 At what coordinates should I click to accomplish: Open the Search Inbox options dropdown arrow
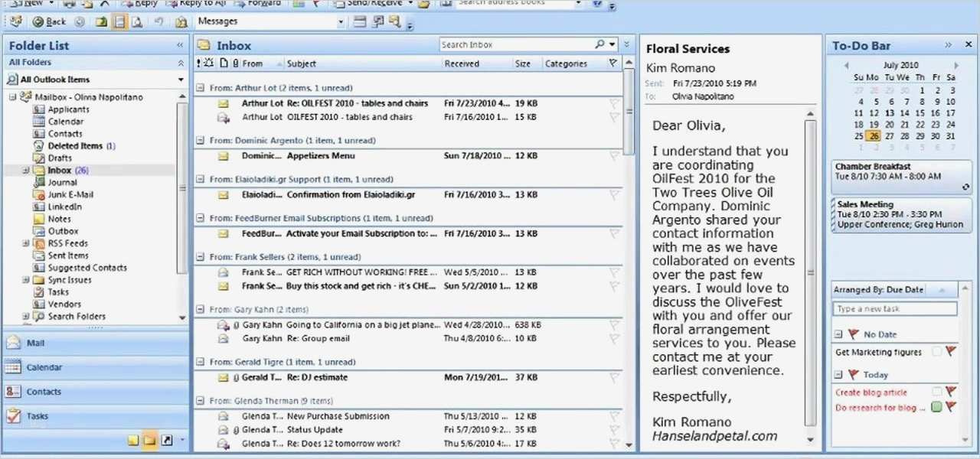[612, 45]
